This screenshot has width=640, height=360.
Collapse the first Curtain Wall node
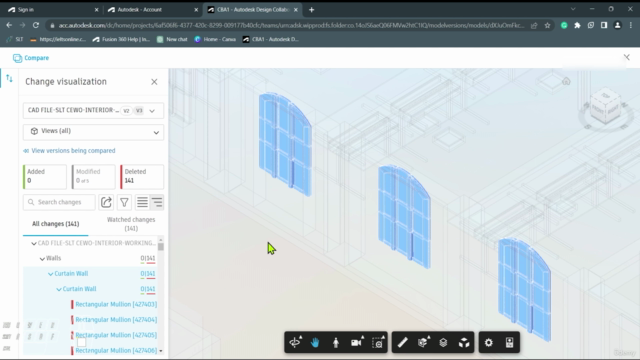(51, 274)
